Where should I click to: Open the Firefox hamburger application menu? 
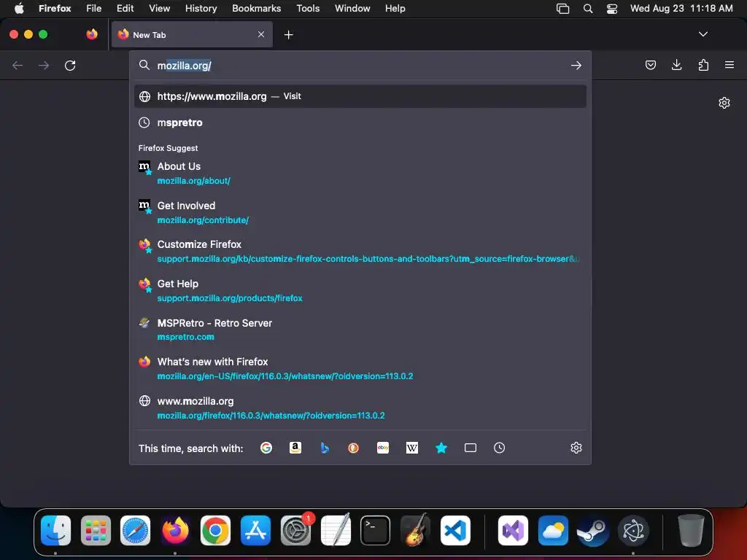(729, 65)
